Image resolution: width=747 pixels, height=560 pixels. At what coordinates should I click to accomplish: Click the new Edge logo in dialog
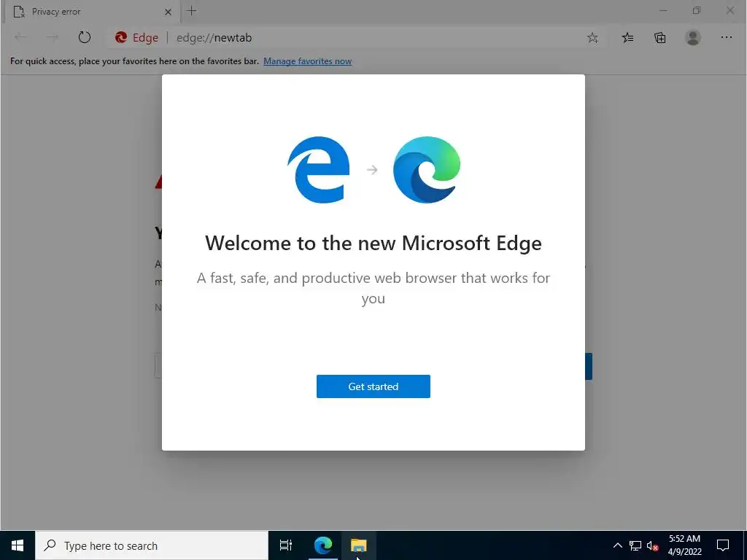point(427,169)
